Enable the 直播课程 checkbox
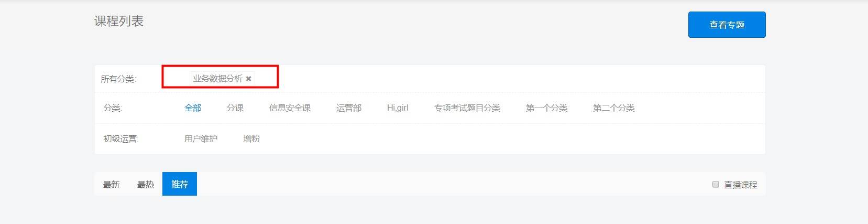The height and width of the screenshot is (224, 868). 716,184
